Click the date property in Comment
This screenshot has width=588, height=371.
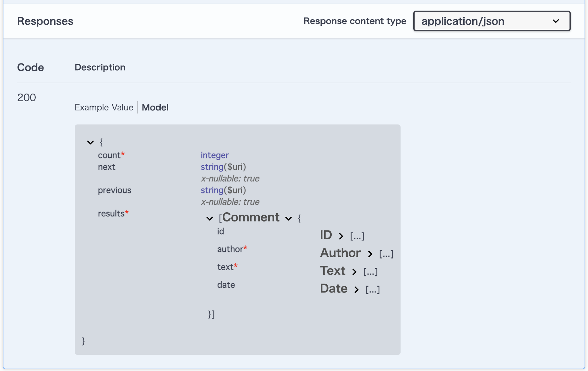click(x=226, y=285)
